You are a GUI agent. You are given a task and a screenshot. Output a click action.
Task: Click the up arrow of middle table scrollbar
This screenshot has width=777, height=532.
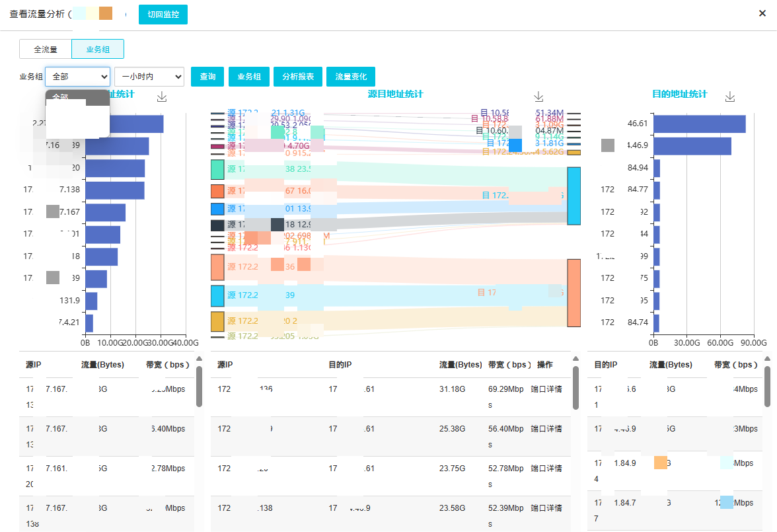pos(576,358)
